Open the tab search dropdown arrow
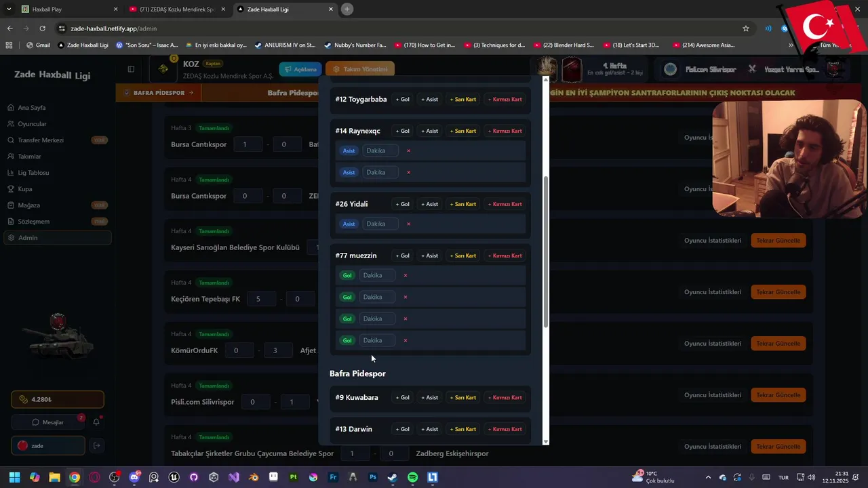 pos(9,9)
